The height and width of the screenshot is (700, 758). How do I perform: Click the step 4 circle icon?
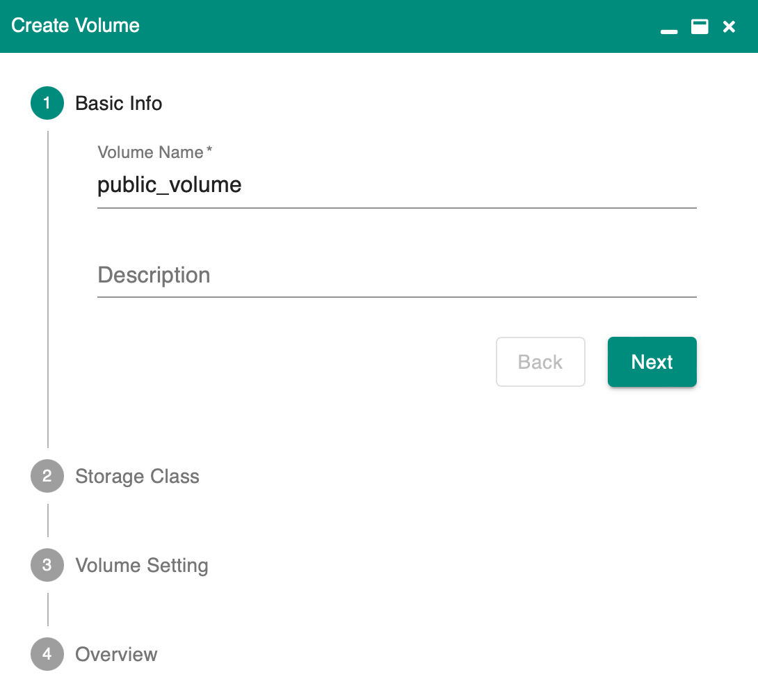(47, 654)
